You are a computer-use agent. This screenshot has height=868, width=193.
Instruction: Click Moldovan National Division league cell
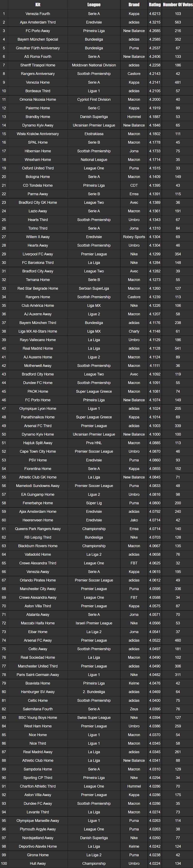click(x=94, y=65)
